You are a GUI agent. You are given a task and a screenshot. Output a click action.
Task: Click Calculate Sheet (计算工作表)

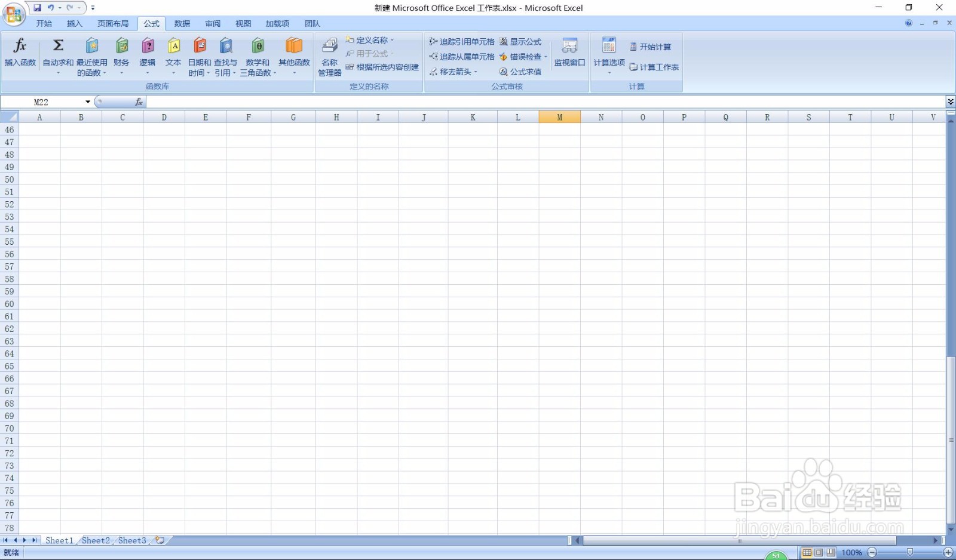click(x=654, y=67)
